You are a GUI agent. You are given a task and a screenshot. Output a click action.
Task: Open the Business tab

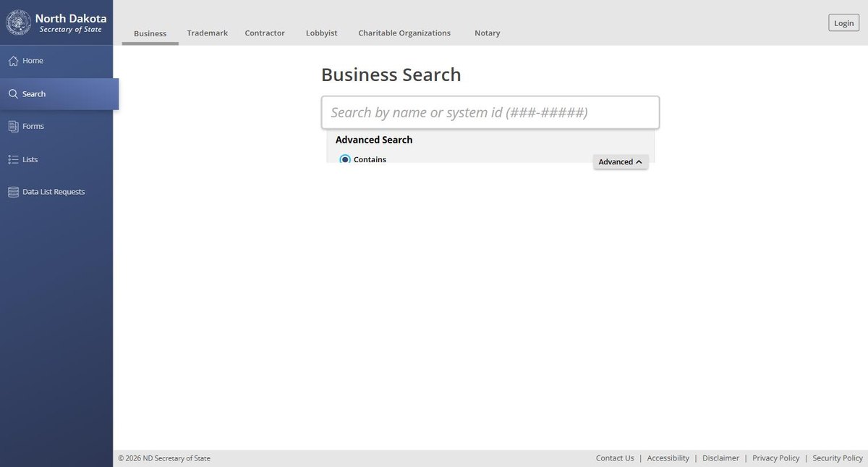pos(150,33)
